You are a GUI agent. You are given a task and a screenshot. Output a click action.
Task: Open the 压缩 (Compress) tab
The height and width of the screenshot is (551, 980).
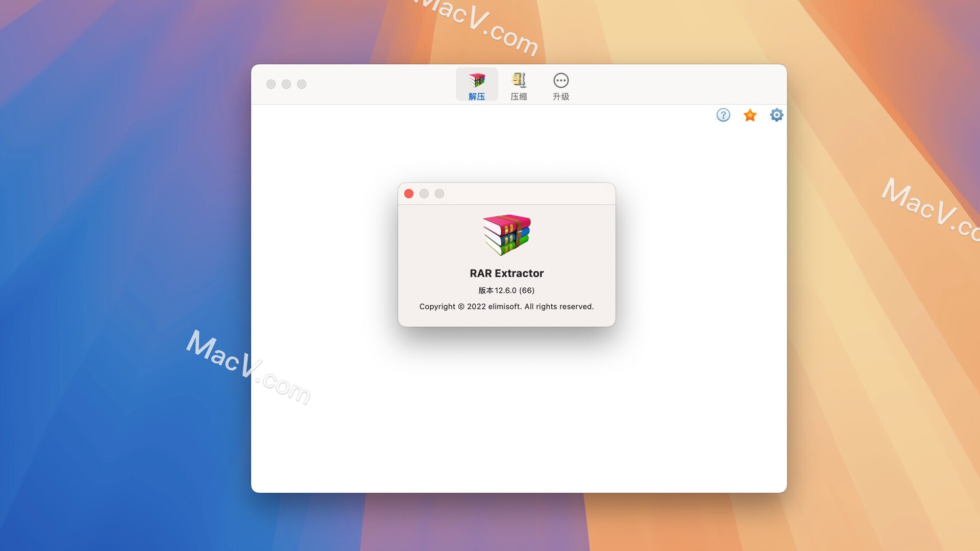pyautogui.click(x=519, y=85)
